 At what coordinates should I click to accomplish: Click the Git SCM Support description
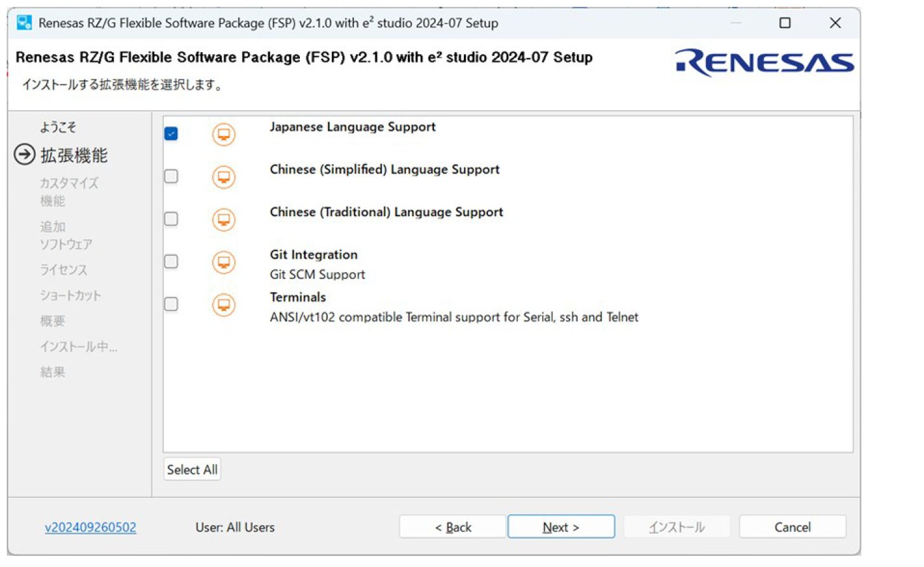(318, 274)
